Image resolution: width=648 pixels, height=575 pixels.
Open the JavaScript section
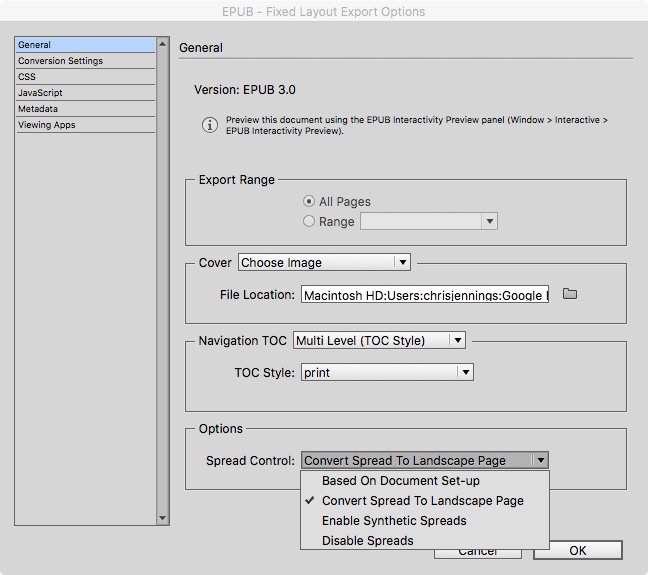click(86, 93)
